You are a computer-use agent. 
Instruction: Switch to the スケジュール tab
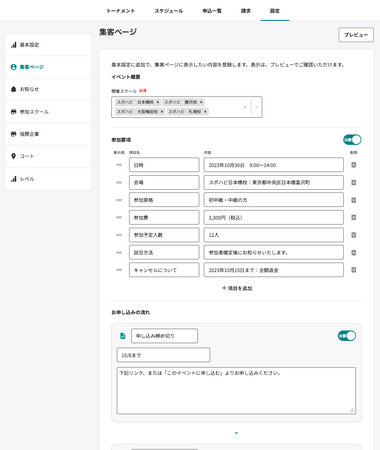169,11
